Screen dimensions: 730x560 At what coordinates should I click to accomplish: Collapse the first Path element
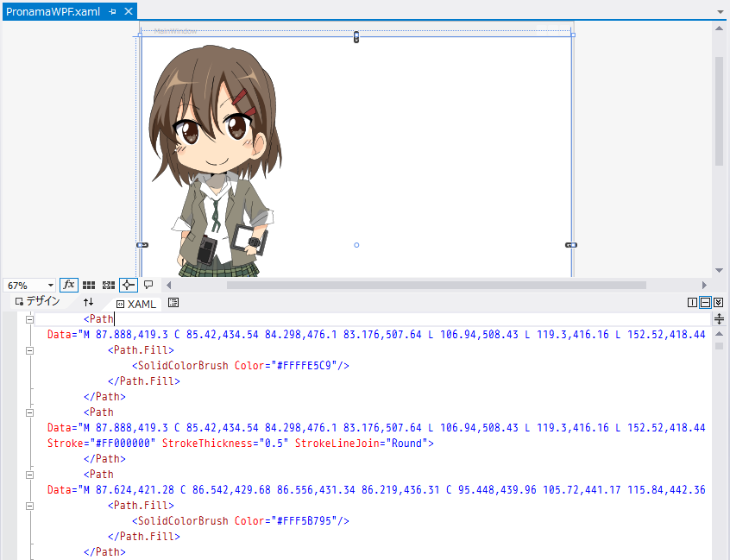pos(29,319)
